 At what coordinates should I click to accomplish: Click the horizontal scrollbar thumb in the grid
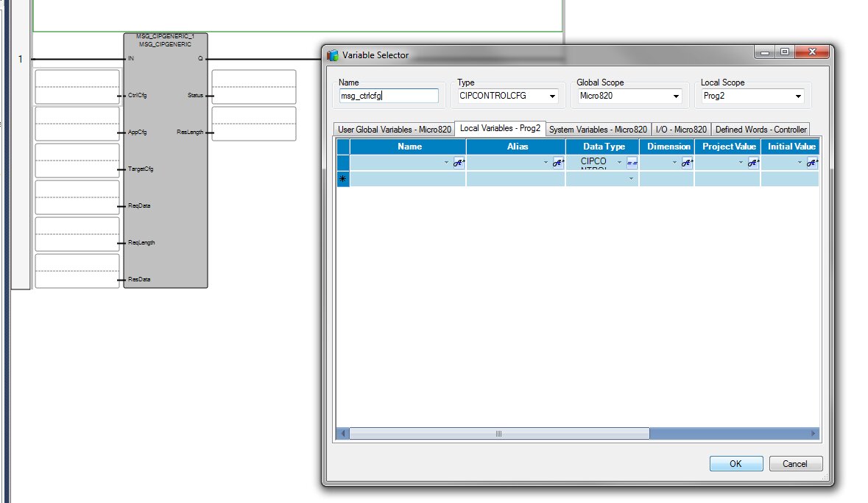tap(498, 434)
